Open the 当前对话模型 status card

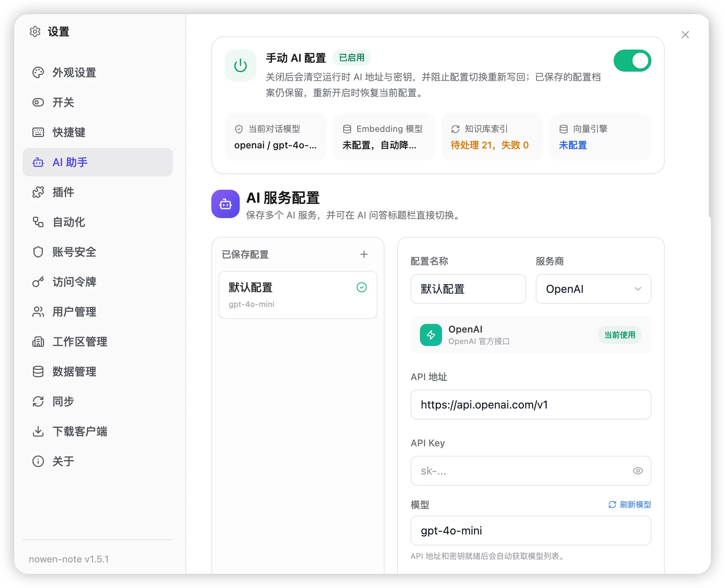(x=276, y=137)
